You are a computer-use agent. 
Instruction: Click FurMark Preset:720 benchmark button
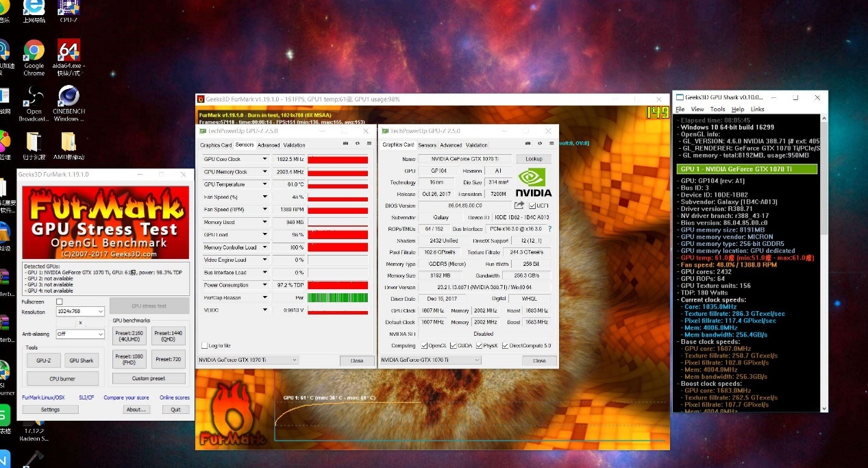169,359
